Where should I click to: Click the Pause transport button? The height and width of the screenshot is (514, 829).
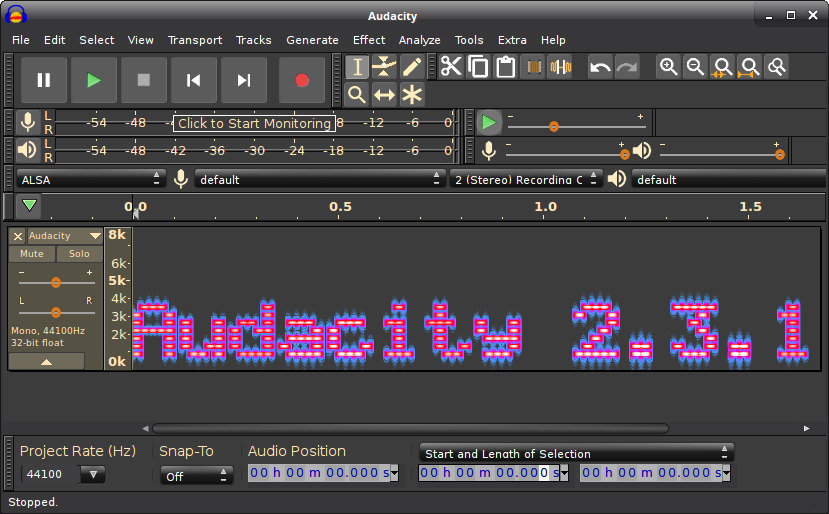44,80
